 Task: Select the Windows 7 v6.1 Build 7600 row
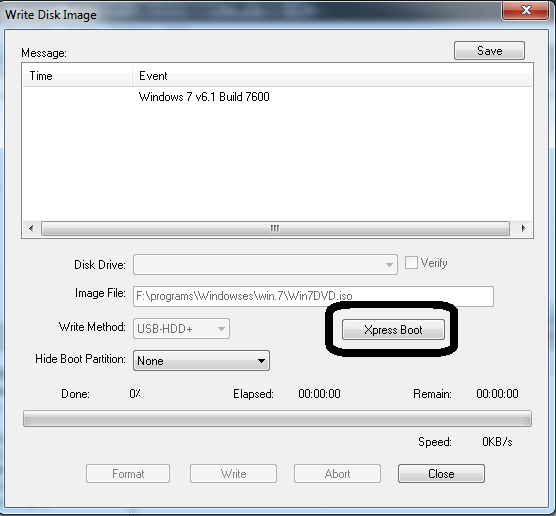tap(277, 97)
